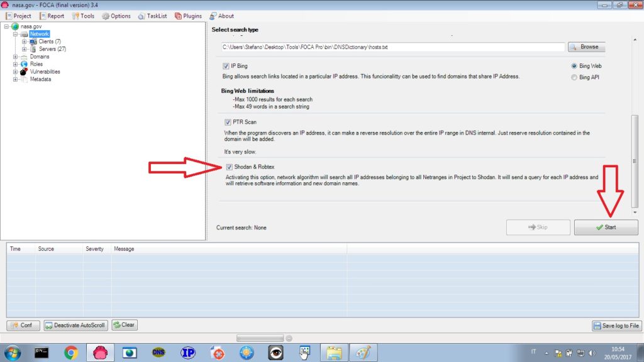The width and height of the screenshot is (644, 362).
Task: Click the scrollbar up arrow
Action: point(635,40)
